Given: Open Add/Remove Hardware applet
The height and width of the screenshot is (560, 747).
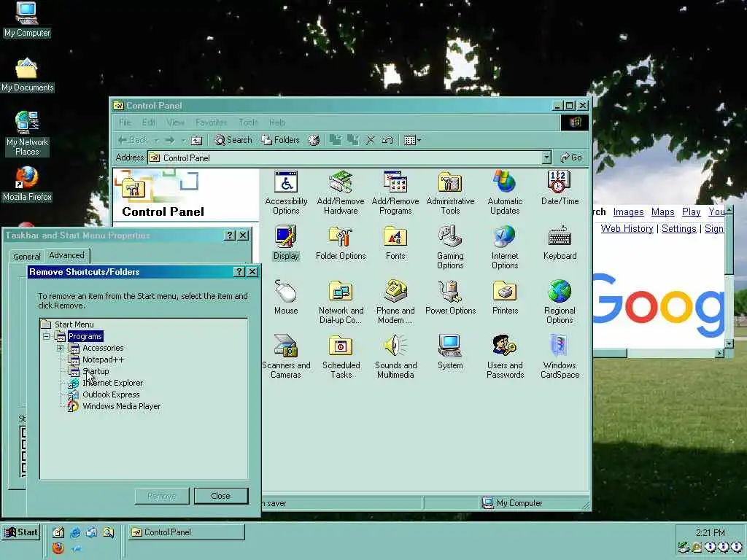Looking at the screenshot, I should (x=341, y=192).
